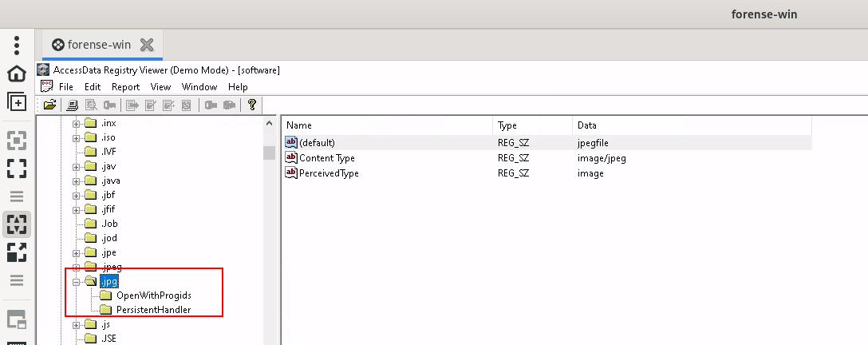Select the Content Type value row
Viewport: 868px width, 345px height.
point(548,158)
